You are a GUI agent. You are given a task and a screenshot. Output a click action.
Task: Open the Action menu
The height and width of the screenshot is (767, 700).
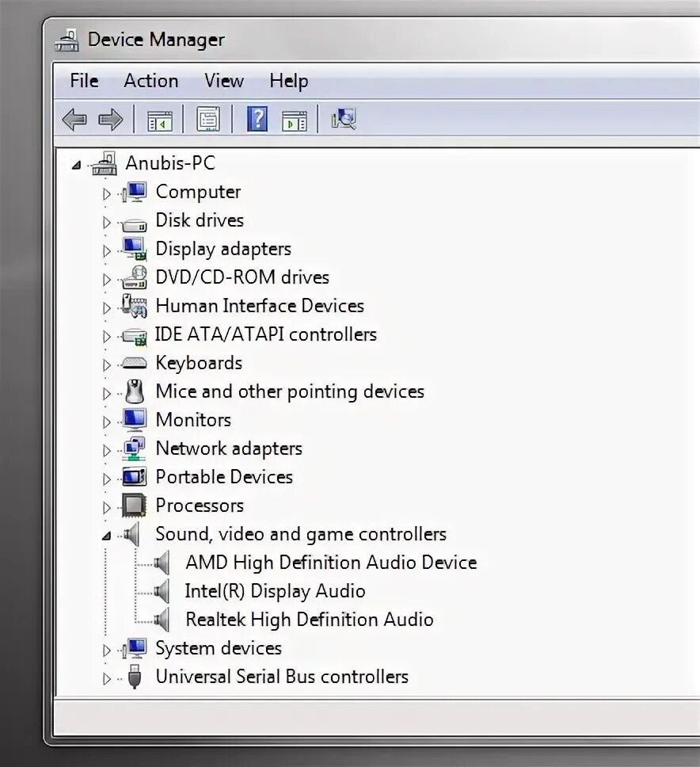(x=151, y=81)
